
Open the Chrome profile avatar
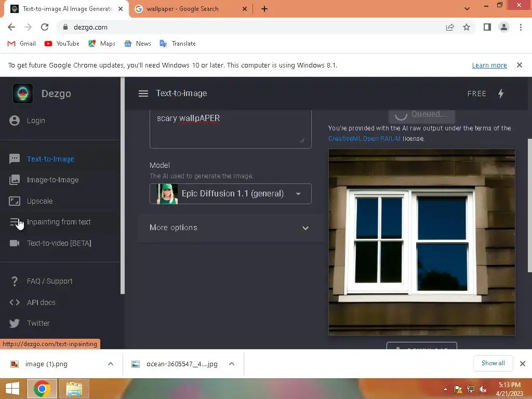[504, 27]
